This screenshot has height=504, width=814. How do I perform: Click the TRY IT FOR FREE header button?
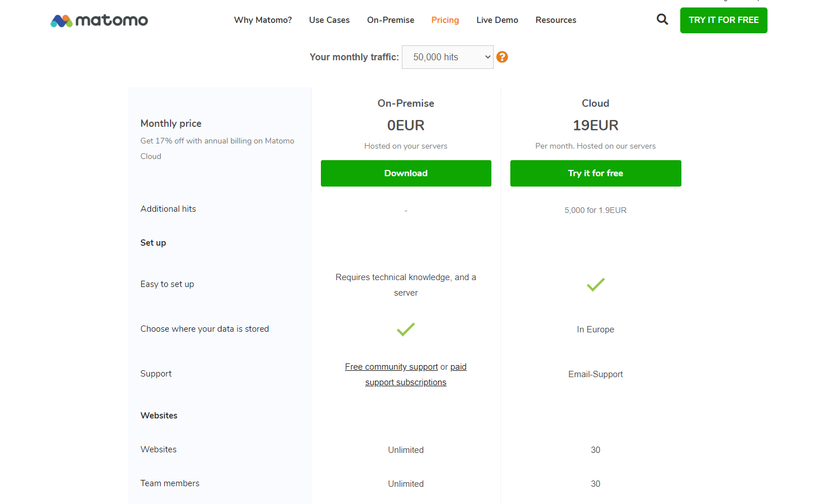724,20
